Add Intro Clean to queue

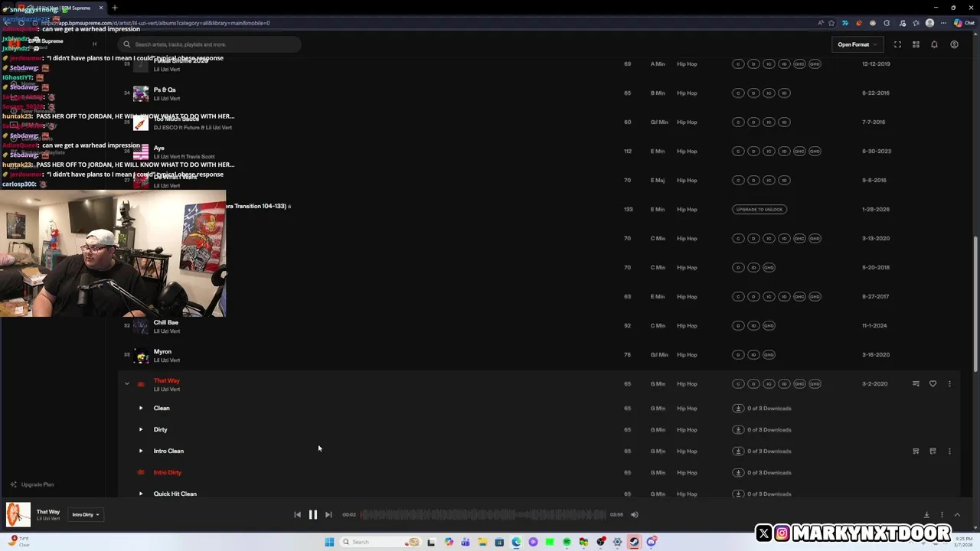[x=916, y=451]
